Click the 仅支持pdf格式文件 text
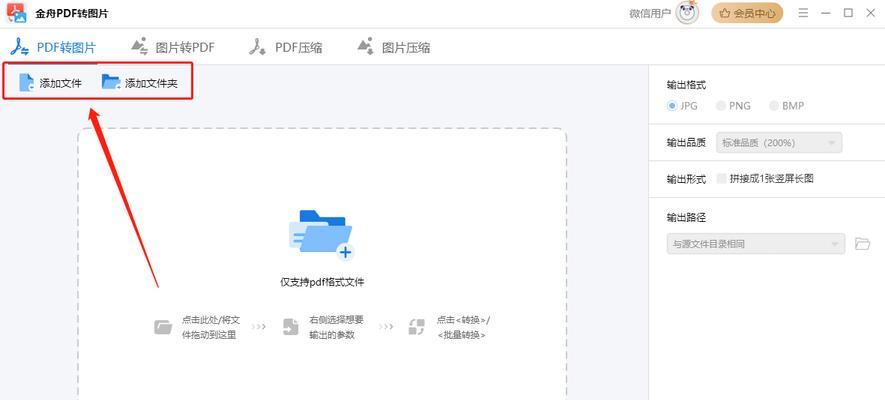Image resolution: width=885 pixels, height=400 pixels. click(x=322, y=282)
